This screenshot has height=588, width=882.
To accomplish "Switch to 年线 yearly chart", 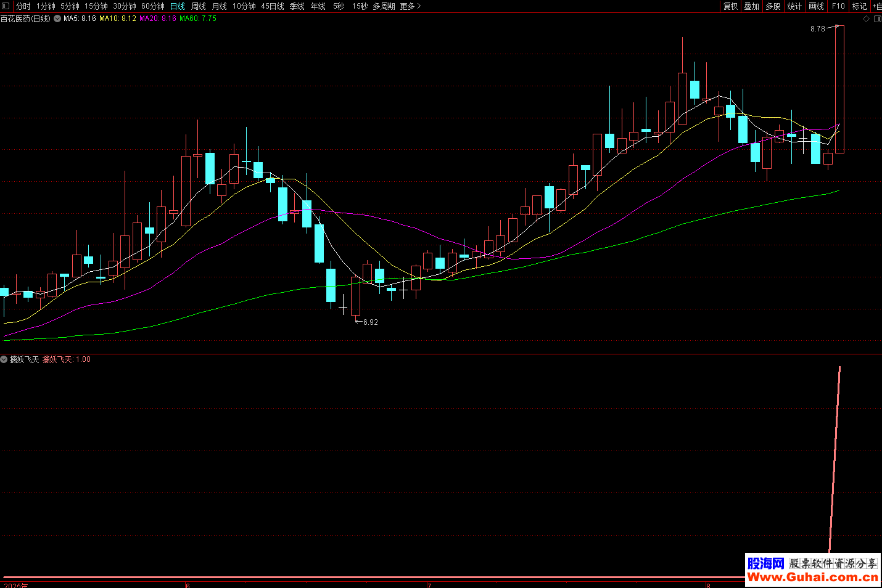I will tap(318, 6).
